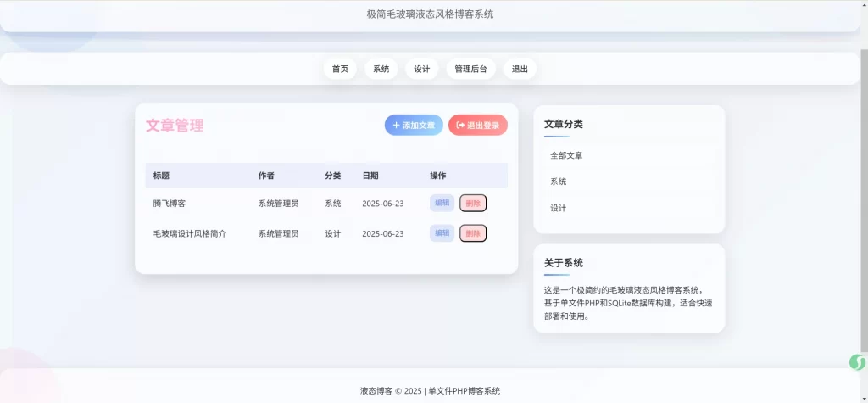Viewport: 868px width, 403px height.
Task: Delete the 毛玻璃设计风格简介 article
Action: coord(473,232)
